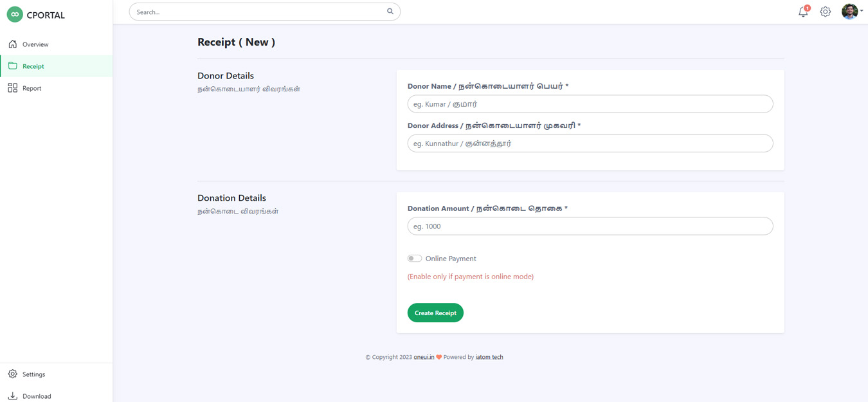
Task: Click the top Search text box
Action: 257,12
